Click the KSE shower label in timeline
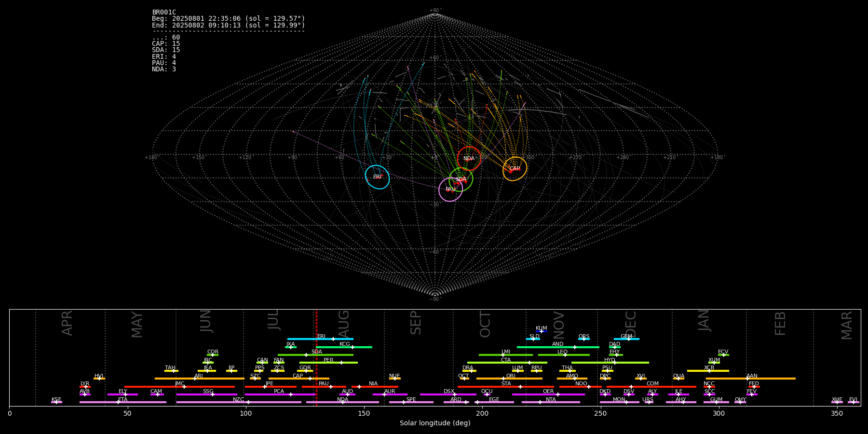 [x=56, y=400]
